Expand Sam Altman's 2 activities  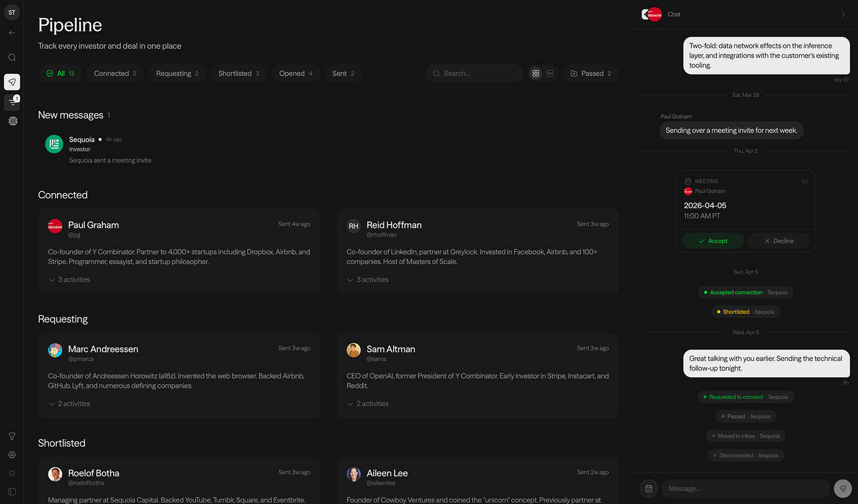[x=368, y=404]
